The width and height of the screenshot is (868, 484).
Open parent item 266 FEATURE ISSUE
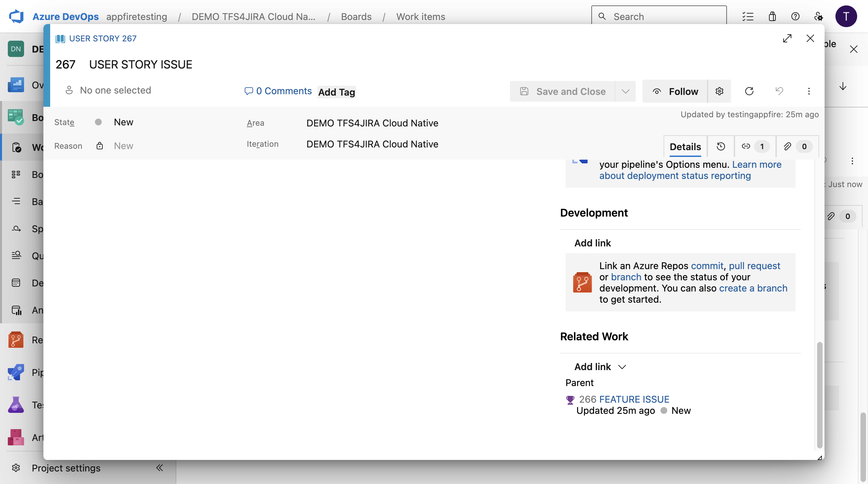pyautogui.click(x=634, y=399)
